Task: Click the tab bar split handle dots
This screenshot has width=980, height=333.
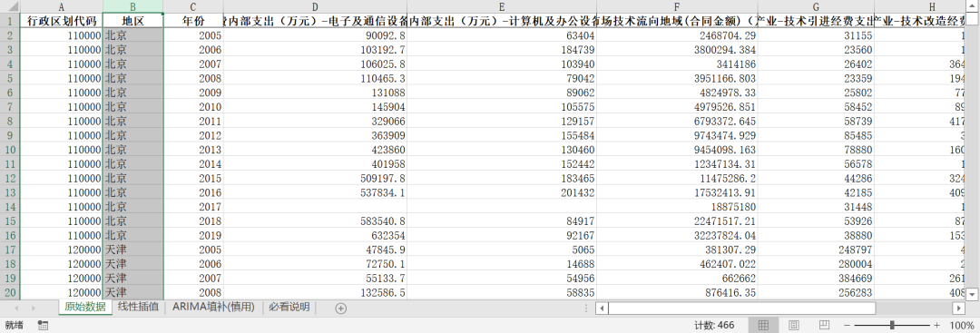Action: point(585,308)
